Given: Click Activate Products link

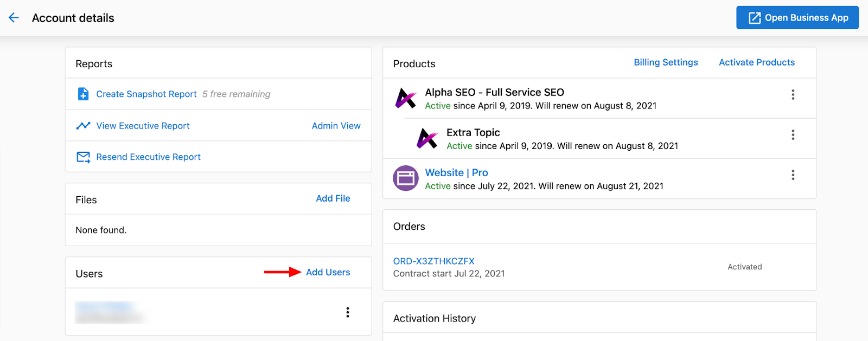Looking at the screenshot, I should coord(756,62).
